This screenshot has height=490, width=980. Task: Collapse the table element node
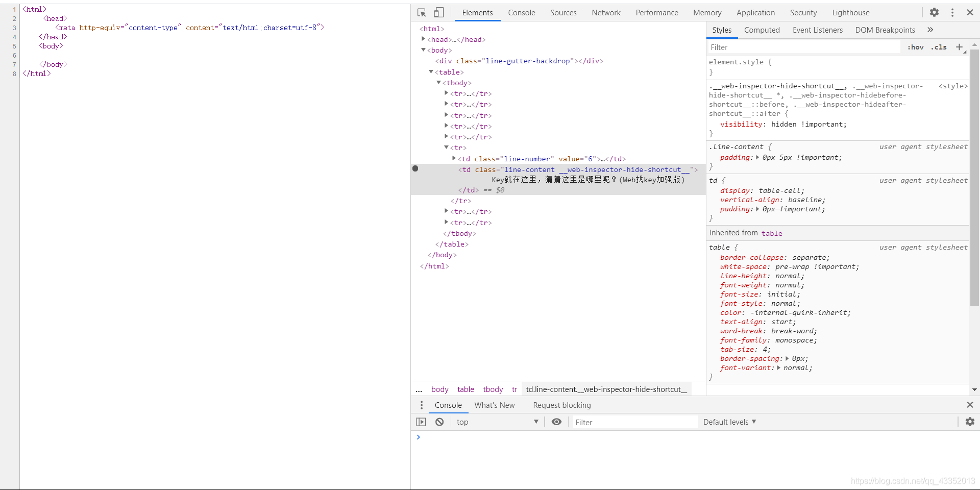point(431,71)
